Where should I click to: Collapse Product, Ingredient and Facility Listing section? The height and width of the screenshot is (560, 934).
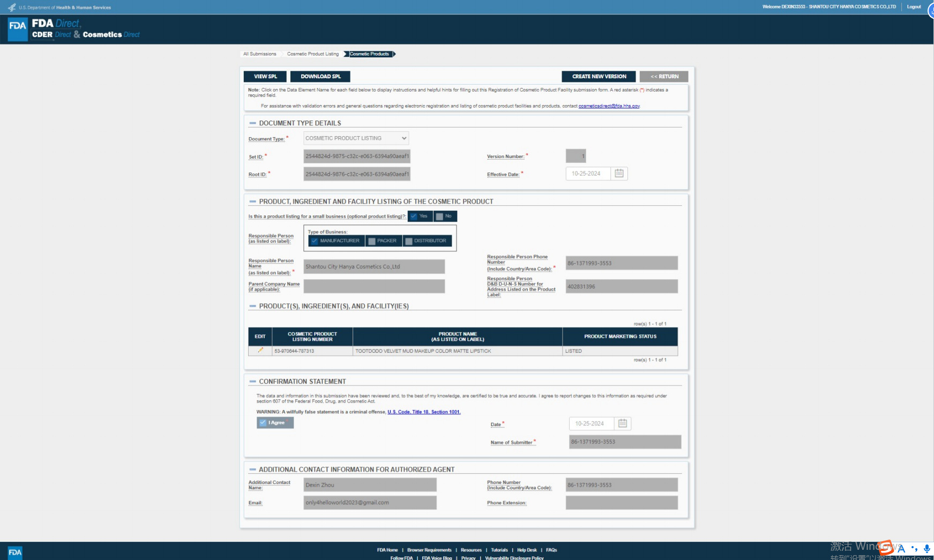252,201
